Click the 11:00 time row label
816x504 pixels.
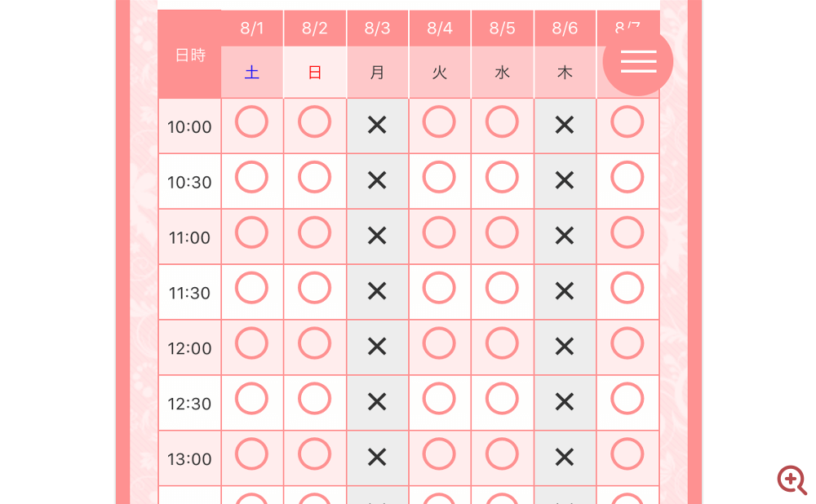tap(189, 237)
